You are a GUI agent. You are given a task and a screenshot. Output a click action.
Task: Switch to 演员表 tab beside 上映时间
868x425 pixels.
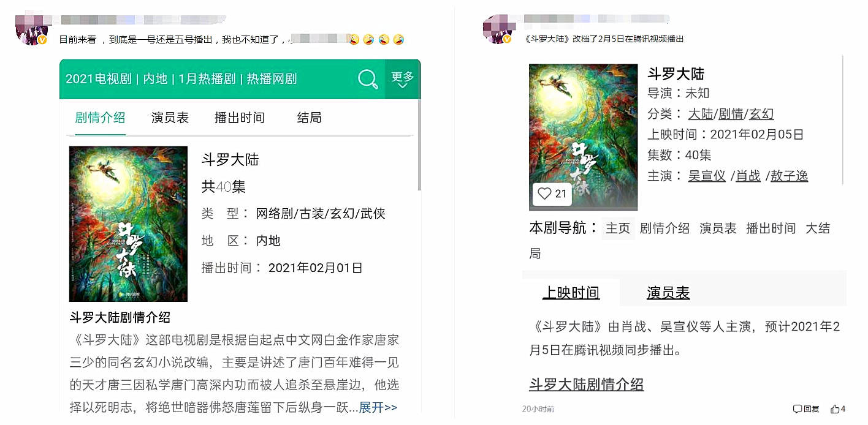pyautogui.click(x=668, y=293)
